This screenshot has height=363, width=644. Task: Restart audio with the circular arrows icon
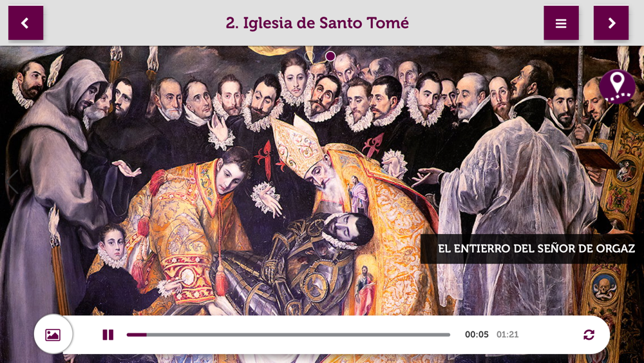(x=589, y=335)
